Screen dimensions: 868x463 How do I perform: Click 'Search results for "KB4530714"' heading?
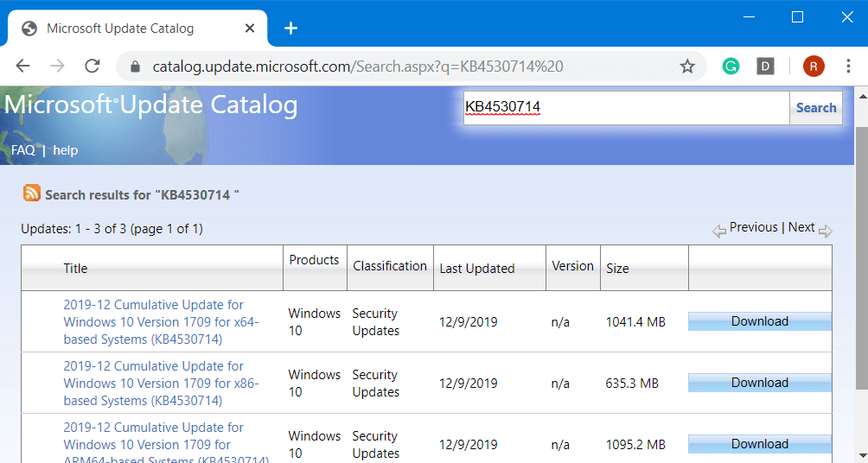click(x=143, y=195)
